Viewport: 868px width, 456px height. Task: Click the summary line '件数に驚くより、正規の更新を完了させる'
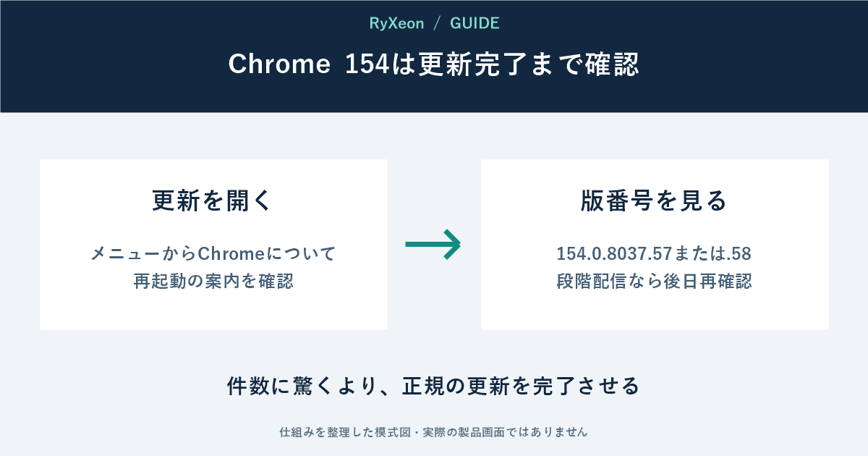(434, 386)
